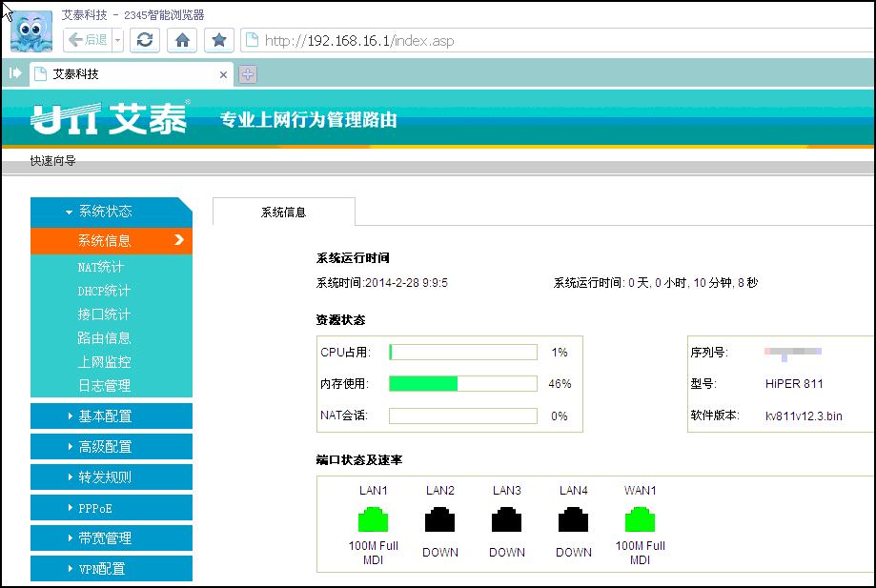Click the CPU占用 progress bar
This screenshot has width=876, height=588.
click(463, 353)
